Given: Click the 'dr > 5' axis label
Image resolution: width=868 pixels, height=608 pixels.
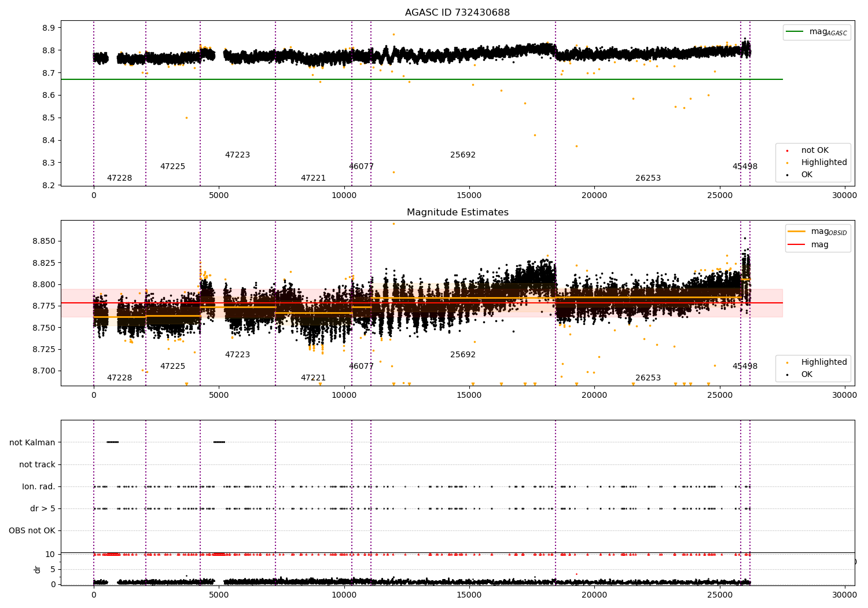Looking at the screenshot, I should tap(43, 509).
